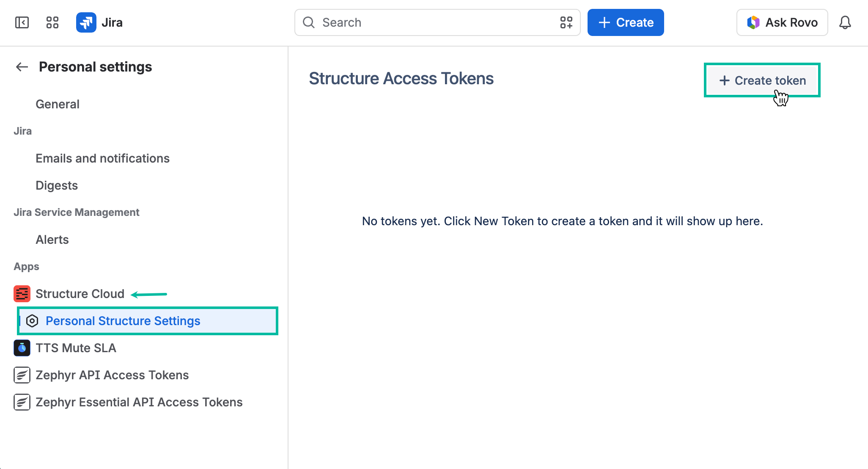Open the app switcher grid icon

pos(52,22)
